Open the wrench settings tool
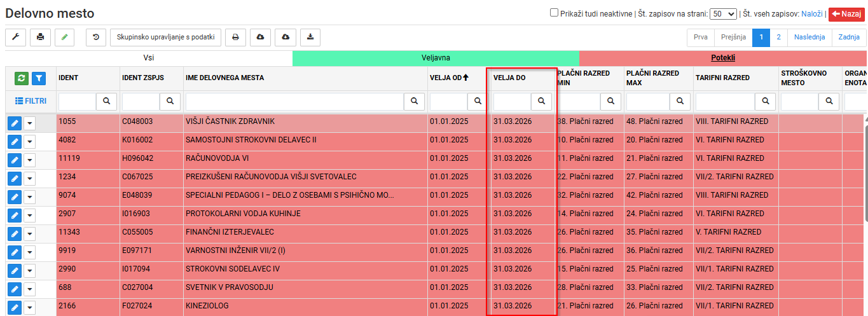This screenshot has height=316, width=868. pyautogui.click(x=15, y=38)
